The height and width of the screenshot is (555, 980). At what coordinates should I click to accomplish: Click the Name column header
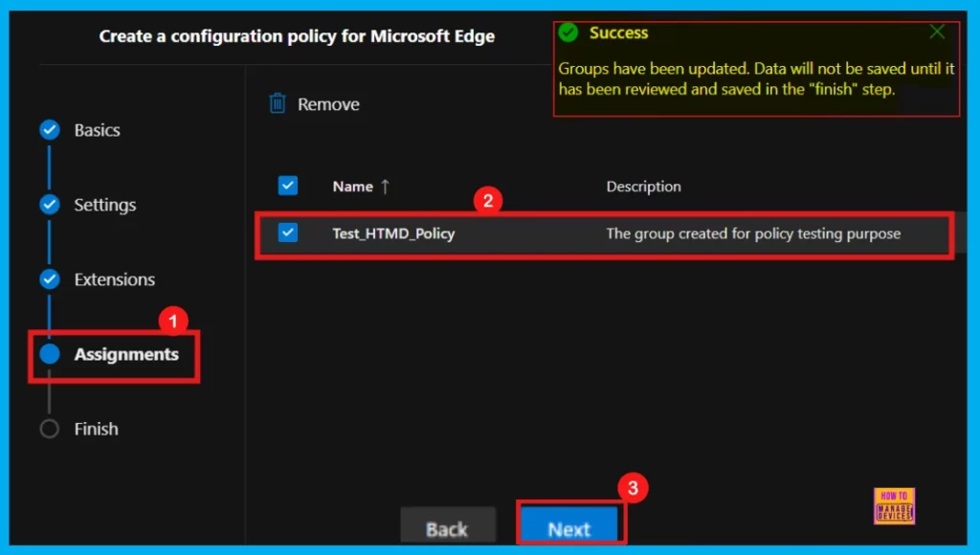352,187
